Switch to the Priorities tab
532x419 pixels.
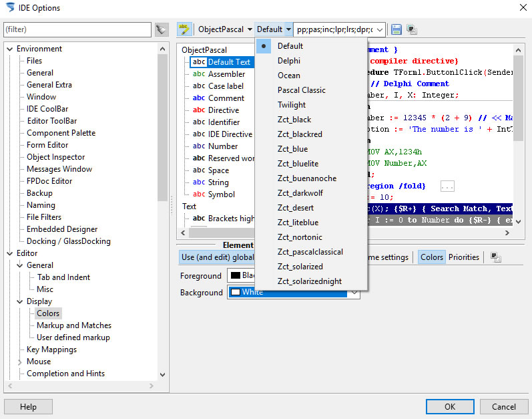click(463, 257)
